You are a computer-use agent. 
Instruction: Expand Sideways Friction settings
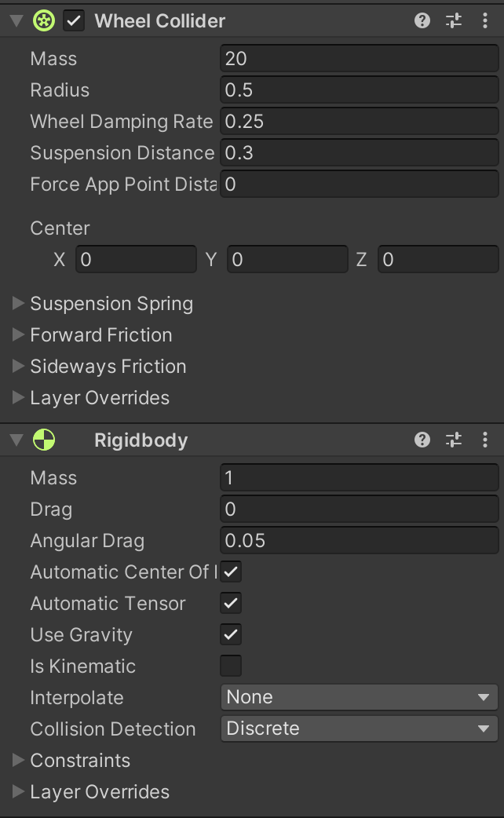[18, 367]
